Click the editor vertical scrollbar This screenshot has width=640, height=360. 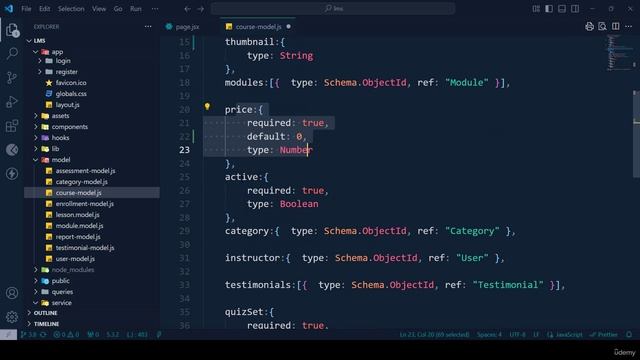636,134
